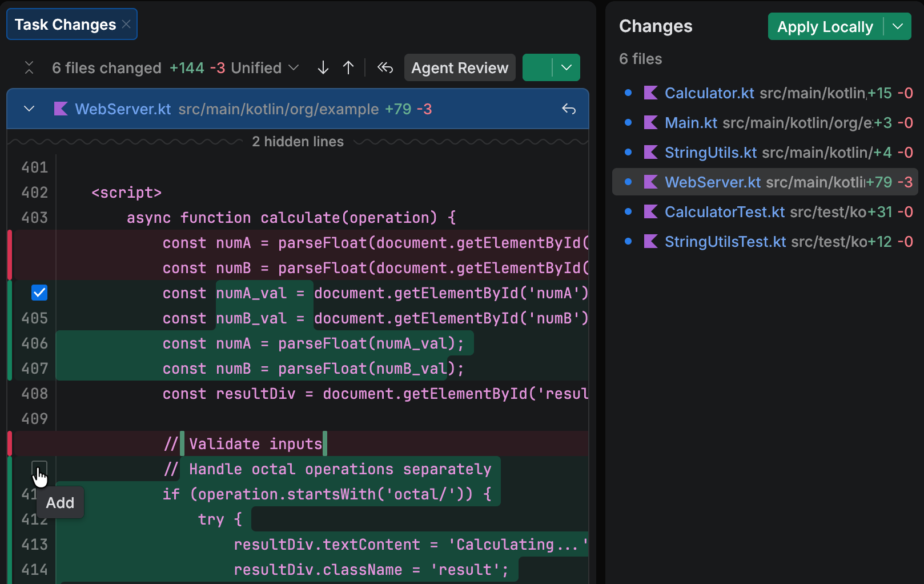Open Main.kt from the Changes list

(x=691, y=123)
